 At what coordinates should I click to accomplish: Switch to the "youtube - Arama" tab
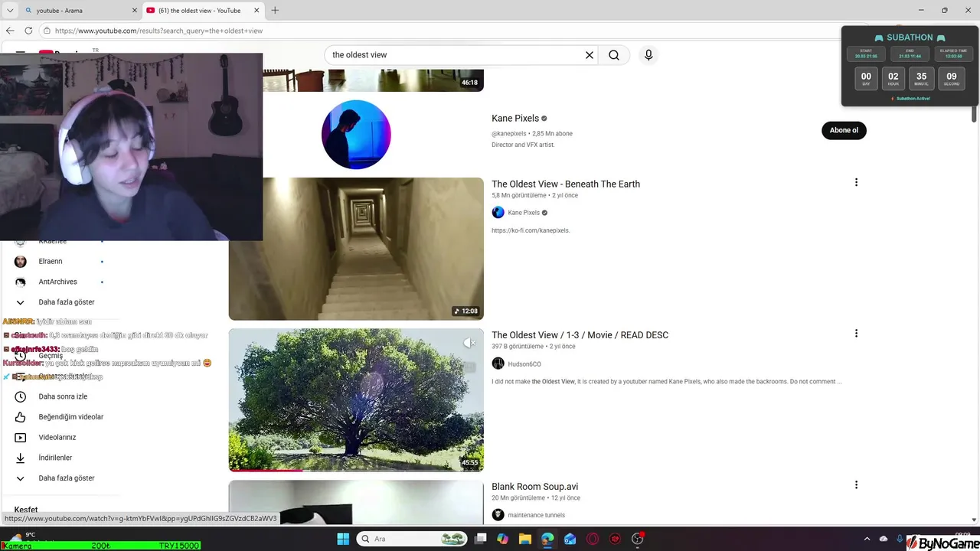click(77, 11)
